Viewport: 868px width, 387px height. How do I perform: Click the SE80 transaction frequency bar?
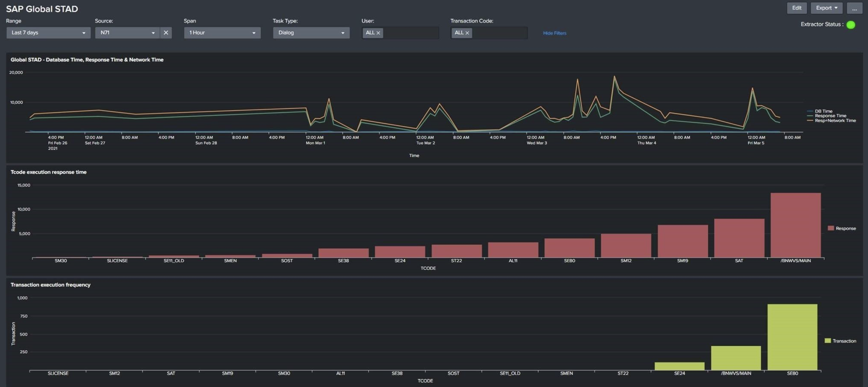(792, 337)
